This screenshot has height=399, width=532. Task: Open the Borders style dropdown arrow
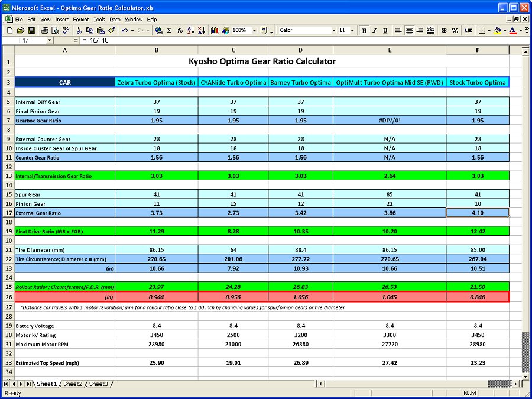coord(489,31)
